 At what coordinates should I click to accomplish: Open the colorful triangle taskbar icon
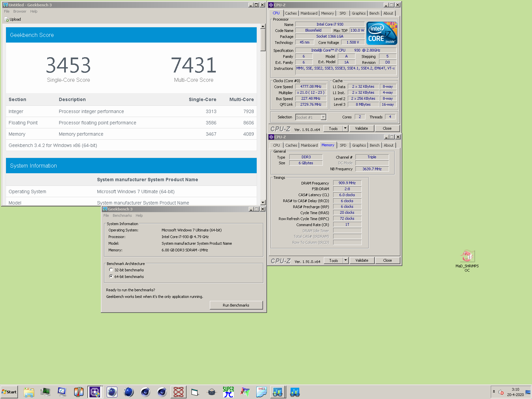(245, 392)
